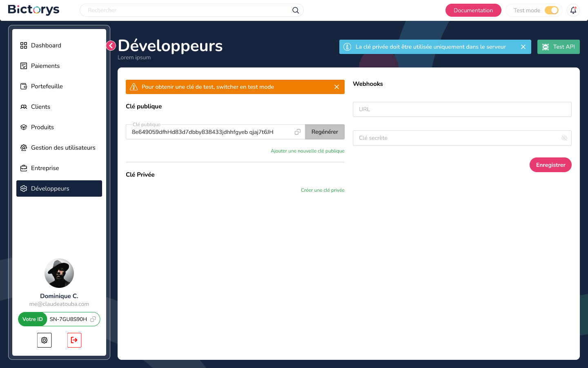Click the Webhooks URL field

pos(462,109)
